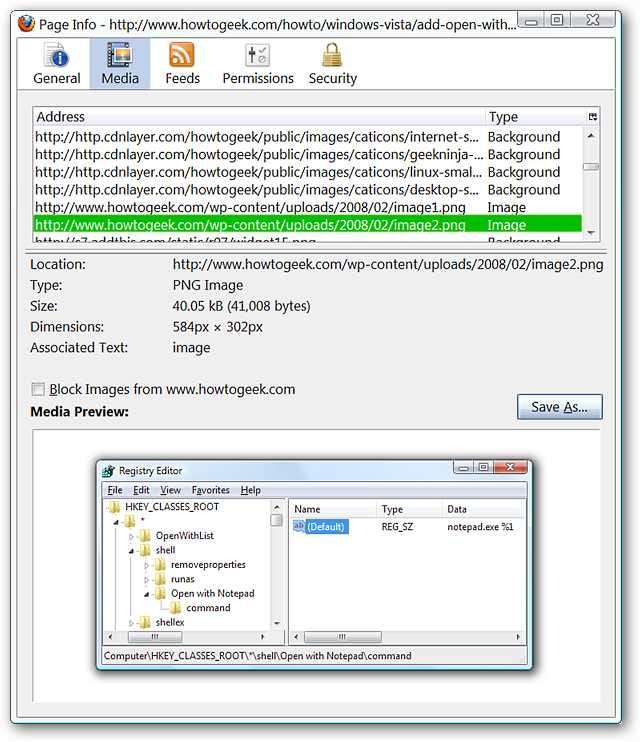
Task: Click the media list scrollbar down arrow
Action: [591, 232]
